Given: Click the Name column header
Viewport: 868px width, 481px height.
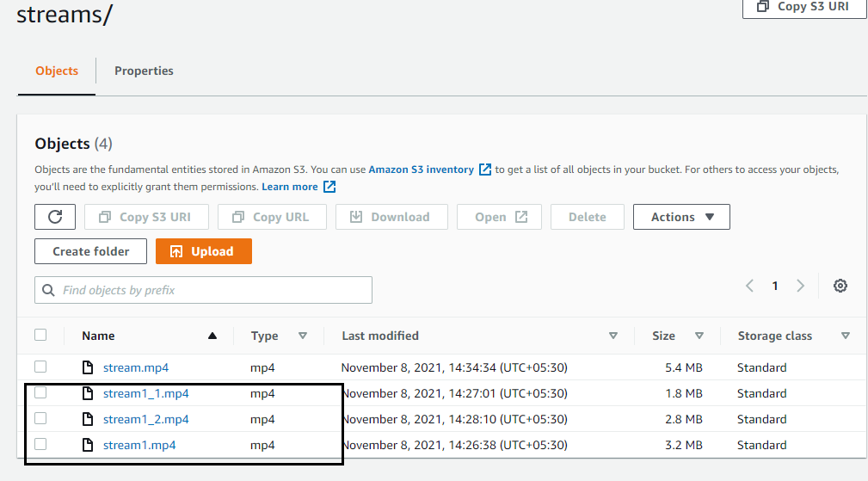Looking at the screenshot, I should point(98,336).
